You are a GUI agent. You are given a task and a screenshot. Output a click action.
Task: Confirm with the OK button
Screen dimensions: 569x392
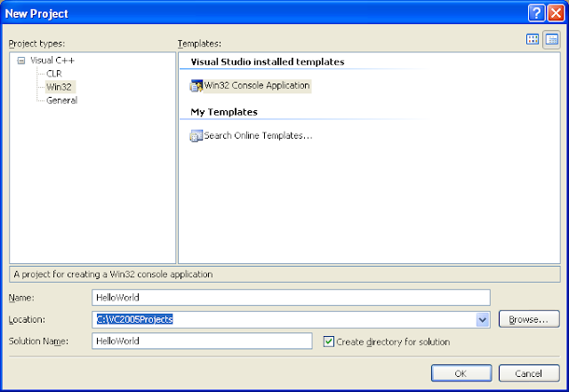coord(461,373)
